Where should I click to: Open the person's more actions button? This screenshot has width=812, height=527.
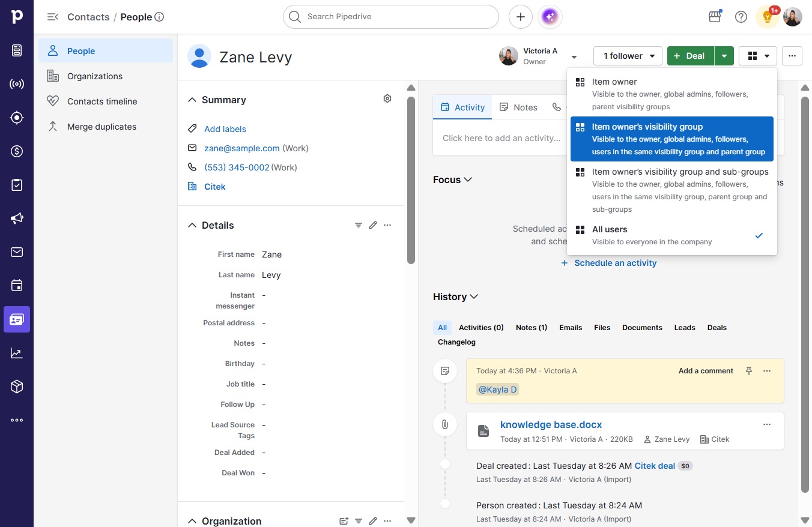792,56
